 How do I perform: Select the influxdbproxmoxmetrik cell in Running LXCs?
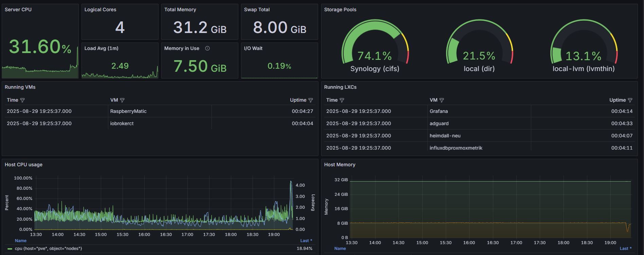pyautogui.click(x=456, y=148)
